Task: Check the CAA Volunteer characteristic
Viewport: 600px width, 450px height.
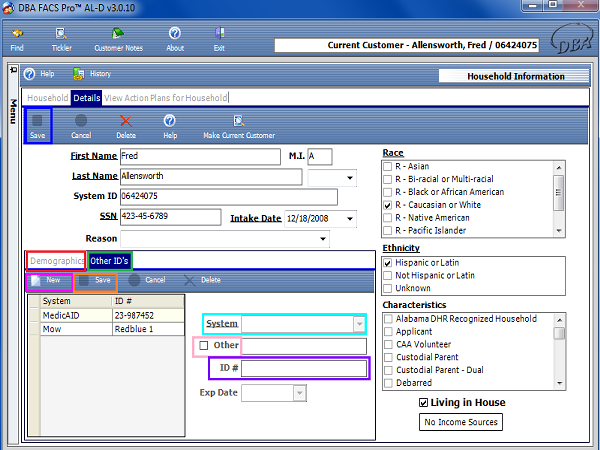Action: tap(388, 344)
